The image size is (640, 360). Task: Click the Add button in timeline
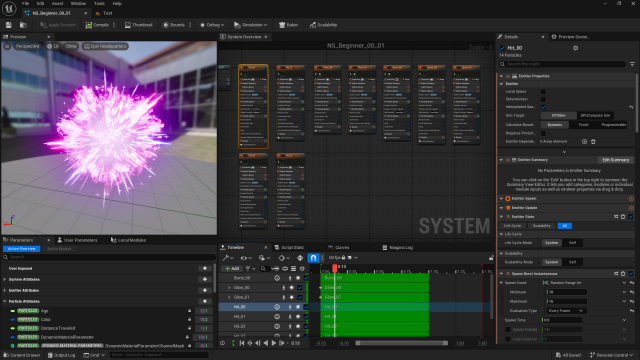pyautogui.click(x=232, y=269)
